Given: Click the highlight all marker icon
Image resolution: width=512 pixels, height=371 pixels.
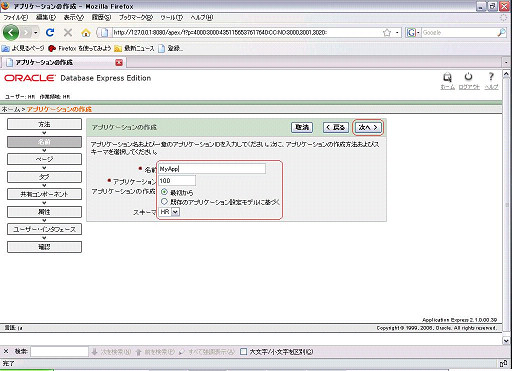Looking at the screenshot, I should pos(182,352).
